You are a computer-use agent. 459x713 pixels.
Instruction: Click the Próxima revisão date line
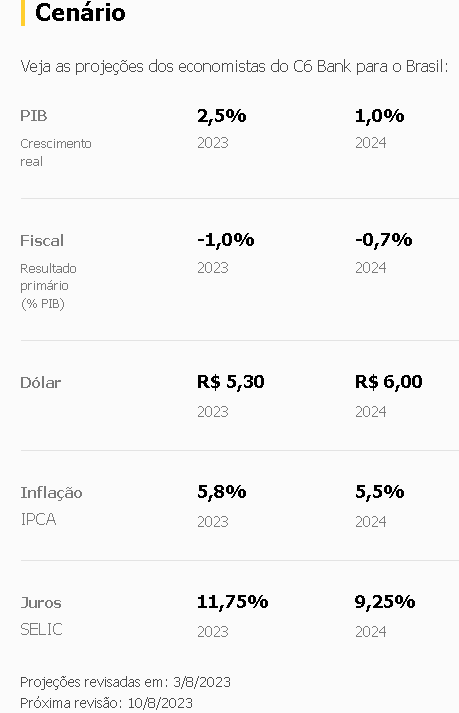tap(106, 703)
